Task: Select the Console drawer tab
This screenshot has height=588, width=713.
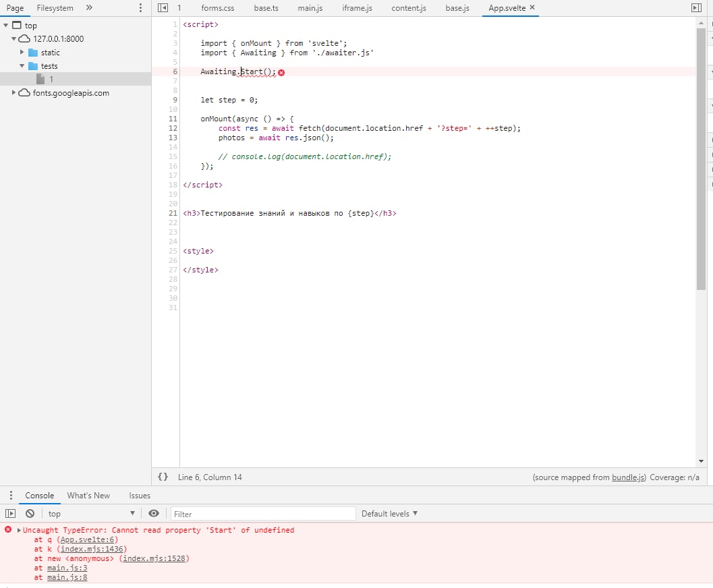Action: 40,496
